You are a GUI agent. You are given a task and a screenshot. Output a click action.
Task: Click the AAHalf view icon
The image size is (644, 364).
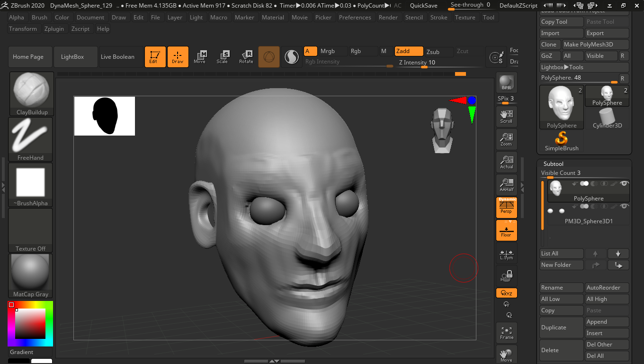click(506, 185)
